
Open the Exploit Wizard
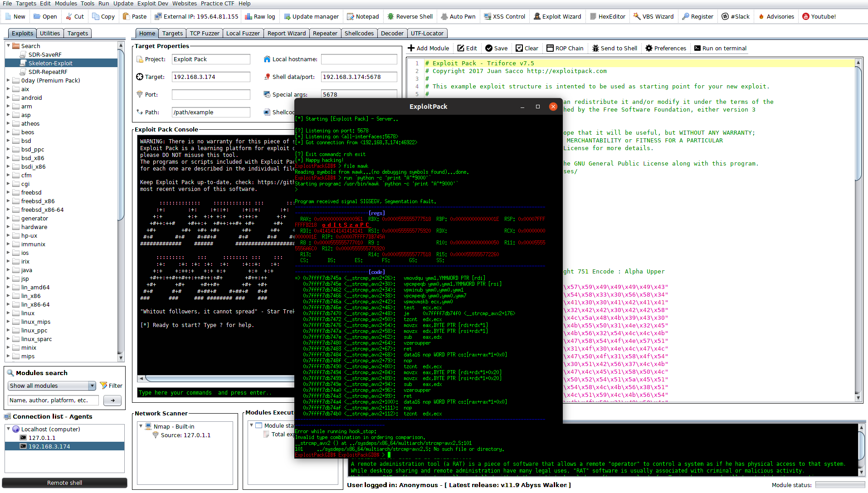[557, 16]
